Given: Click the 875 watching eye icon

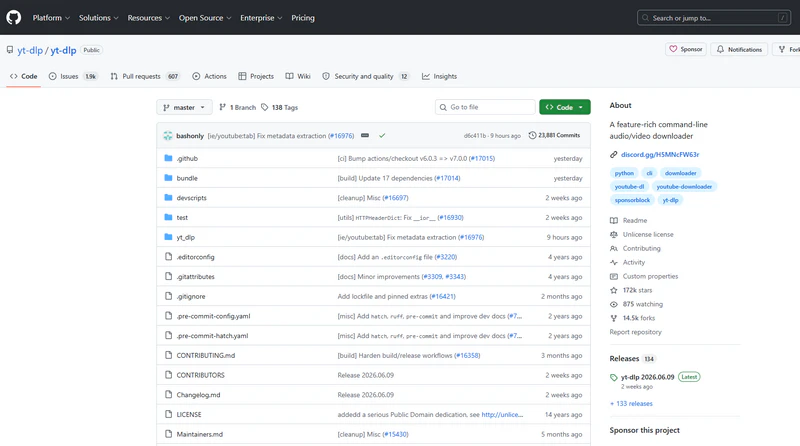Looking at the screenshot, I should (614, 304).
